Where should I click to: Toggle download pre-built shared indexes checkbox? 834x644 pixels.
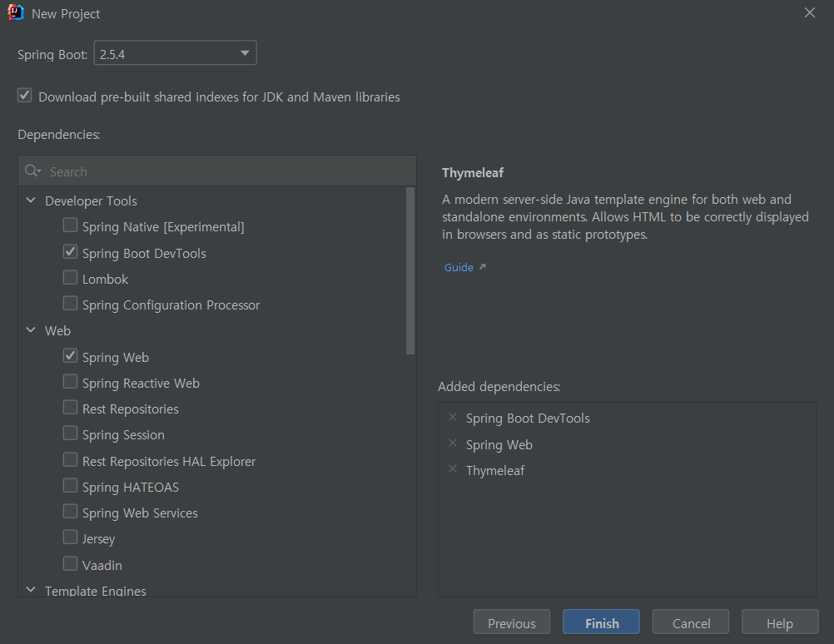pyautogui.click(x=24, y=96)
